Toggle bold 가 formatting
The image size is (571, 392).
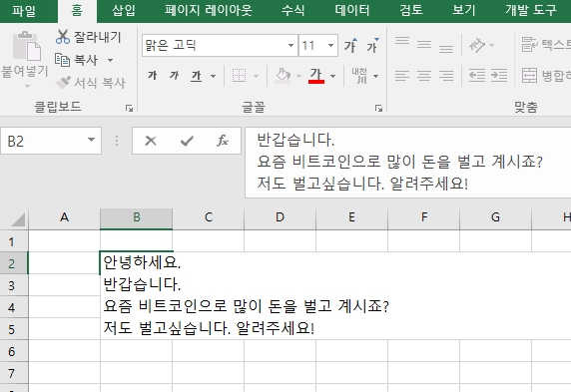(152, 76)
